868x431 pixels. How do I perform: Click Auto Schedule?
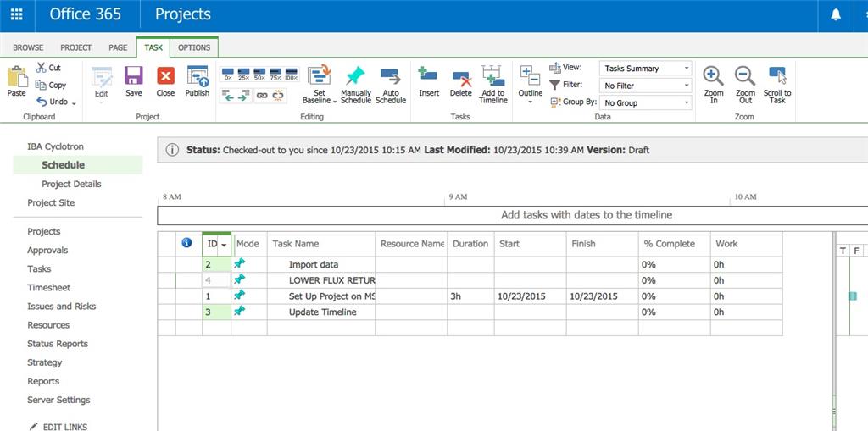(x=391, y=85)
